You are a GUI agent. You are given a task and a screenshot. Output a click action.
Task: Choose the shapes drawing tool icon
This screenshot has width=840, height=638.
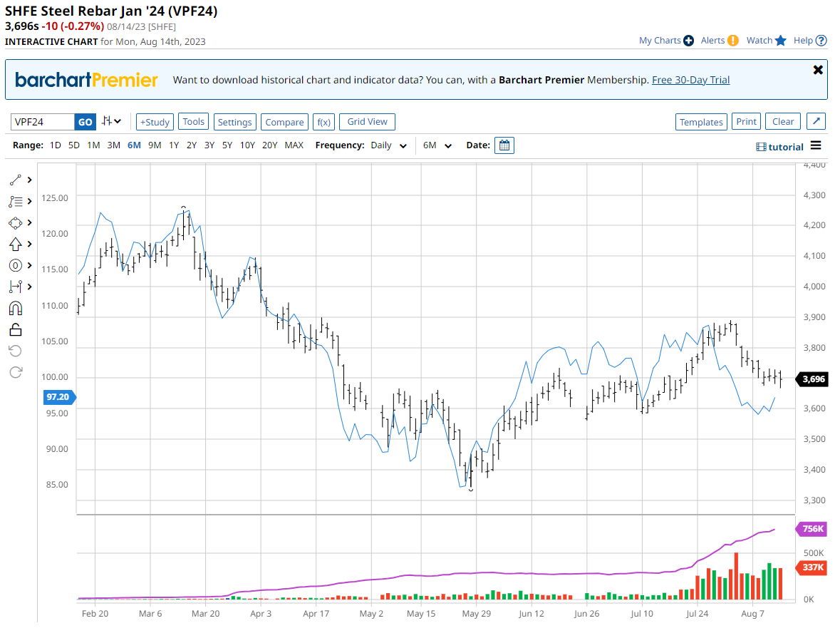click(x=16, y=223)
